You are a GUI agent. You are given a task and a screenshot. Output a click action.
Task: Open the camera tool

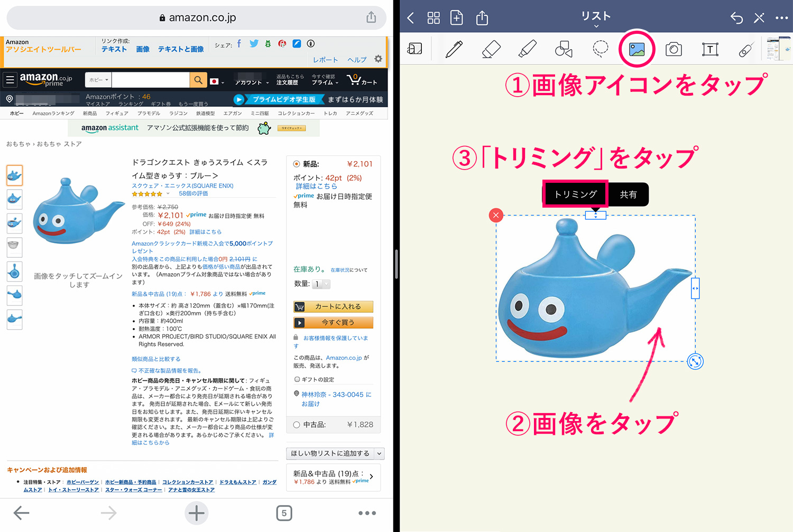(x=674, y=50)
